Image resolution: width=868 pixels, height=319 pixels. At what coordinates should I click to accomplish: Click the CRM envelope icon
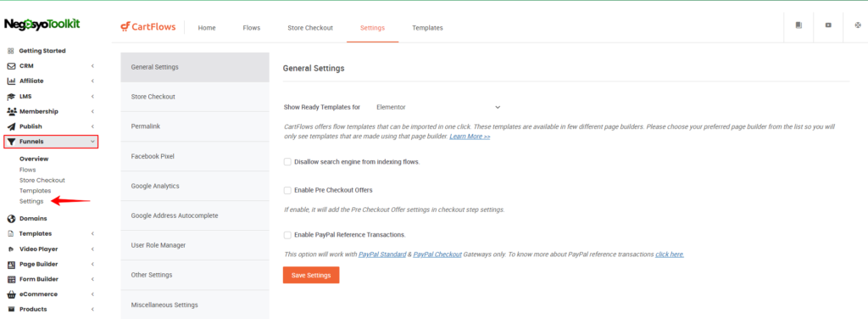(x=10, y=66)
